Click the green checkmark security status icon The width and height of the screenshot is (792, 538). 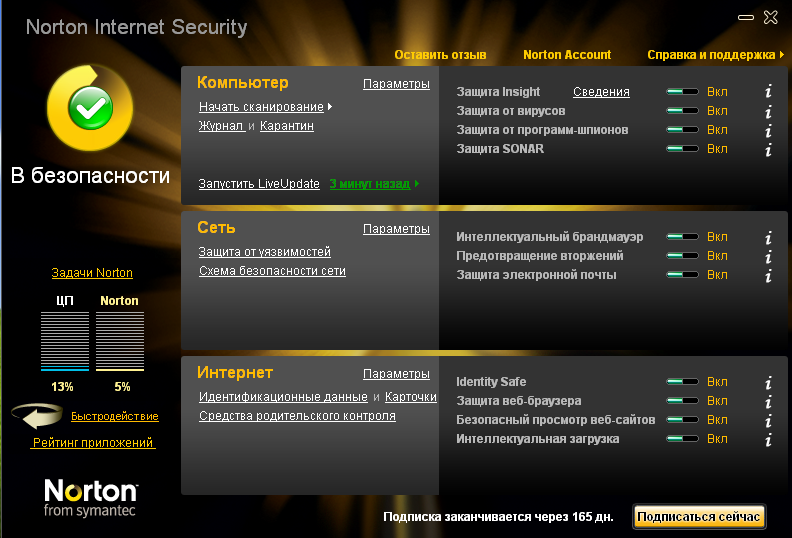click(x=90, y=108)
